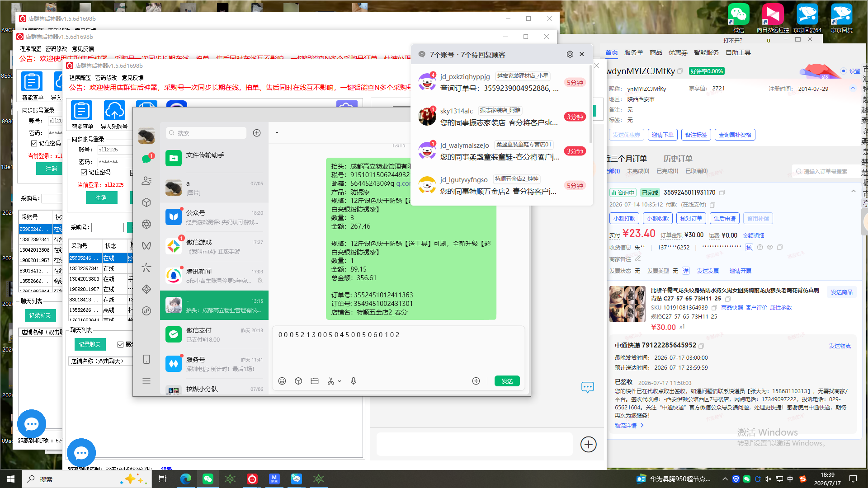
Task: Click the 发送发票 link
Action: [x=708, y=271]
